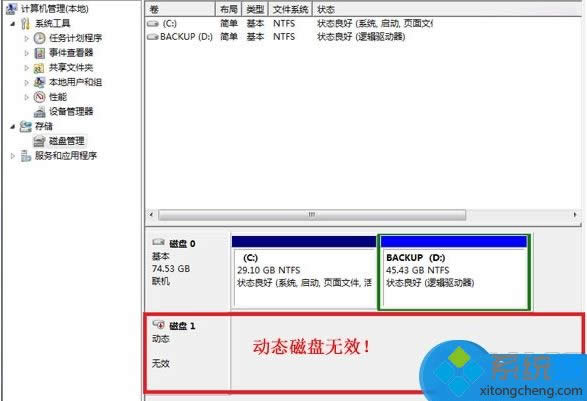Click the Computer Management (计算机管理) root icon
The height and width of the screenshot is (401, 587).
(x=11, y=9)
